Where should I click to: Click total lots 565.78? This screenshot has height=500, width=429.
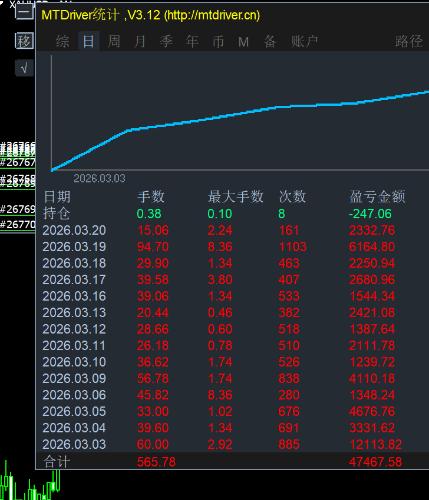click(156, 462)
